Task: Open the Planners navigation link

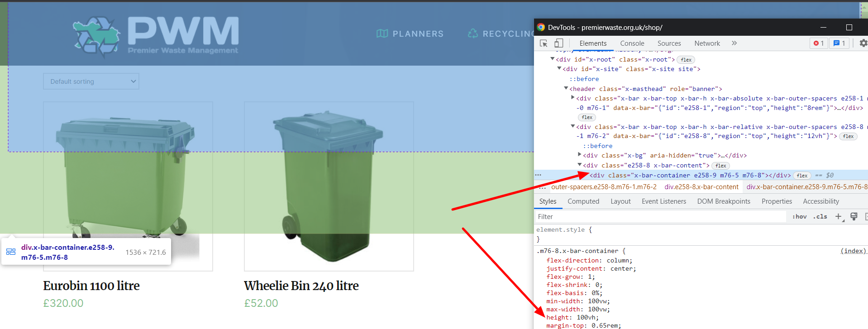Action: point(410,34)
